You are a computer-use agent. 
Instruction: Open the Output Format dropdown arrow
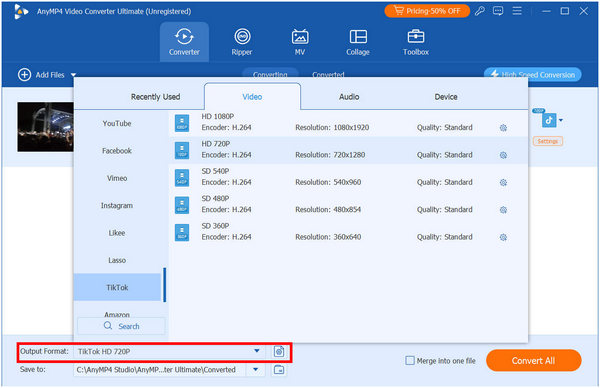(x=257, y=351)
